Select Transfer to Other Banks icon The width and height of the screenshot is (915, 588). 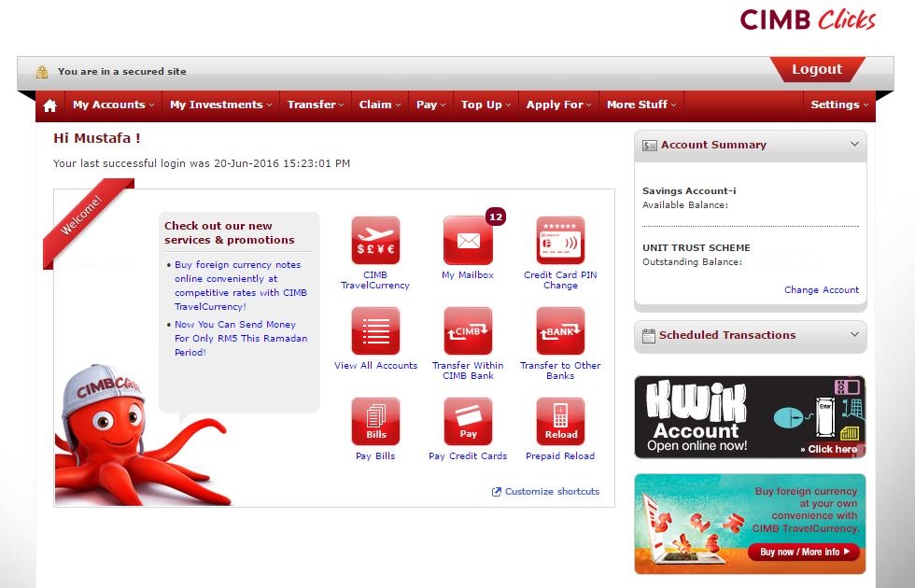(560, 330)
